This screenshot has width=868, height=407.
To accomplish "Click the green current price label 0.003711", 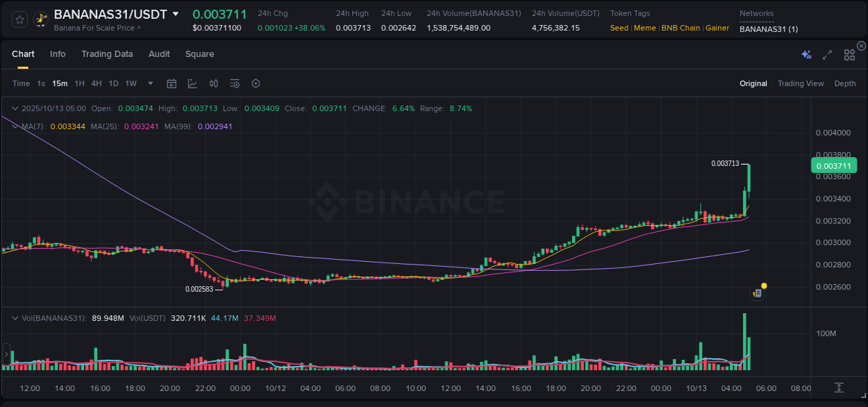I will (834, 165).
